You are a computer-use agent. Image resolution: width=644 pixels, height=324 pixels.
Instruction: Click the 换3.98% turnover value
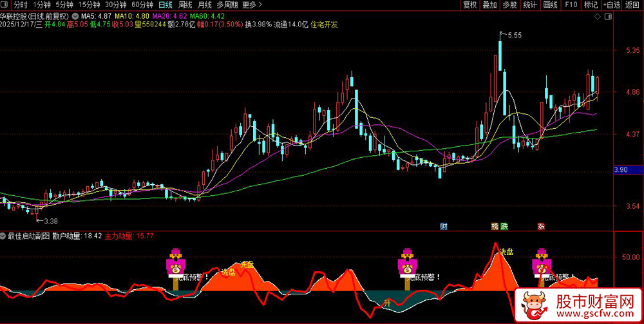pyautogui.click(x=258, y=24)
